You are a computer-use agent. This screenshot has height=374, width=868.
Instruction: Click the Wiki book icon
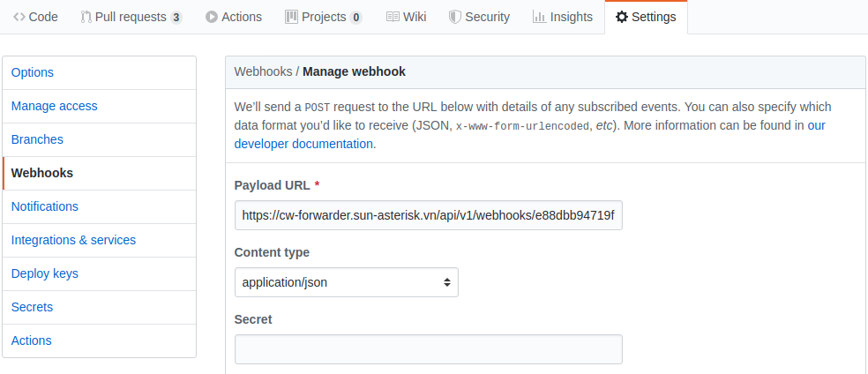[393, 17]
